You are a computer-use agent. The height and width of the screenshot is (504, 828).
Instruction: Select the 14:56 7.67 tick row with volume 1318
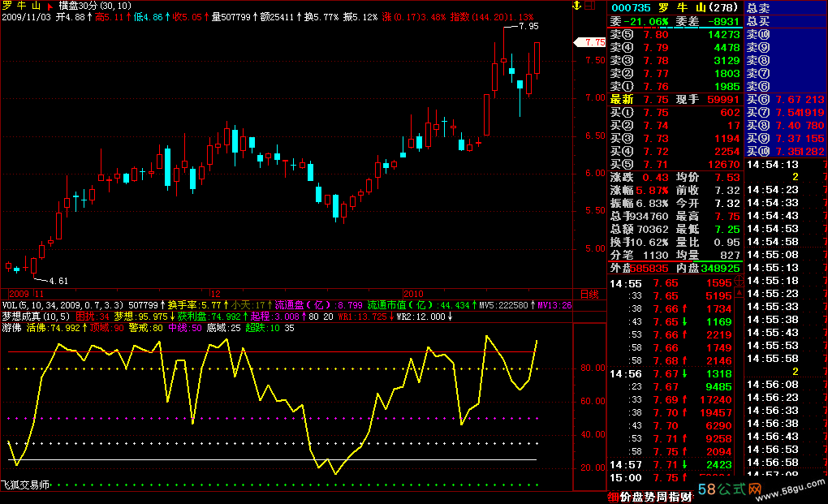(671, 374)
